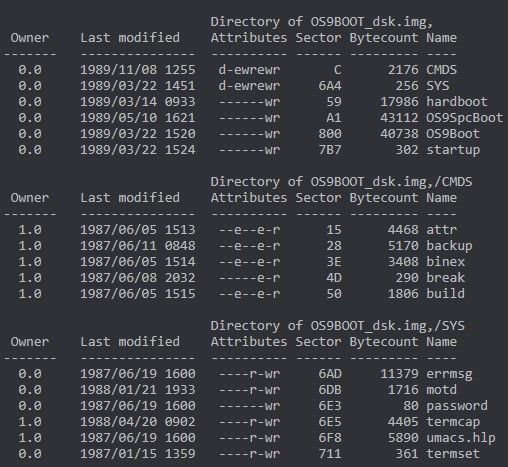Select the backup command entry
The image size is (508, 467).
click(449, 246)
